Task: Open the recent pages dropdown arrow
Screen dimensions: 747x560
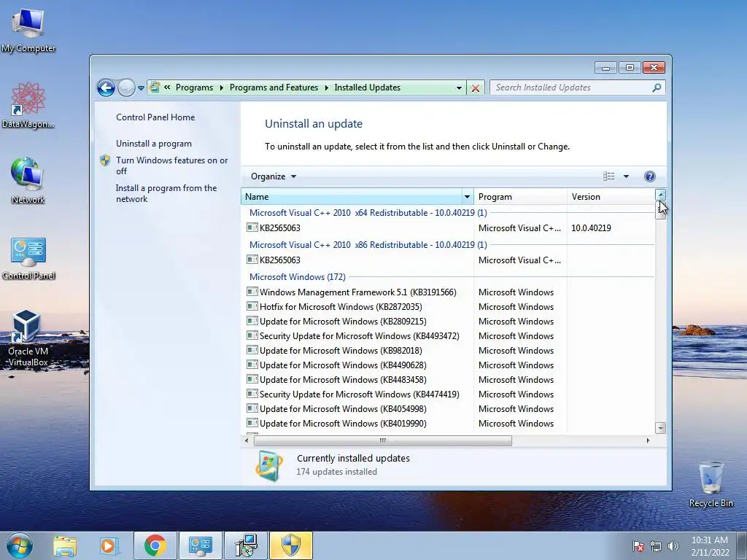Action: click(141, 88)
